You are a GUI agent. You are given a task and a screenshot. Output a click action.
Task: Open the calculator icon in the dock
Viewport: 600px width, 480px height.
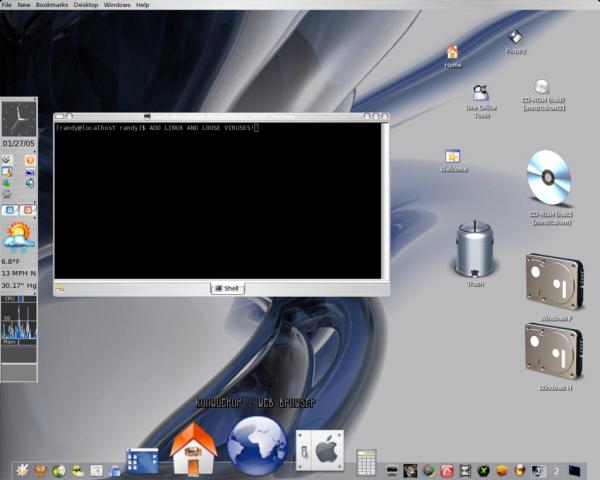pyautogui.click(x=366, y=462)
